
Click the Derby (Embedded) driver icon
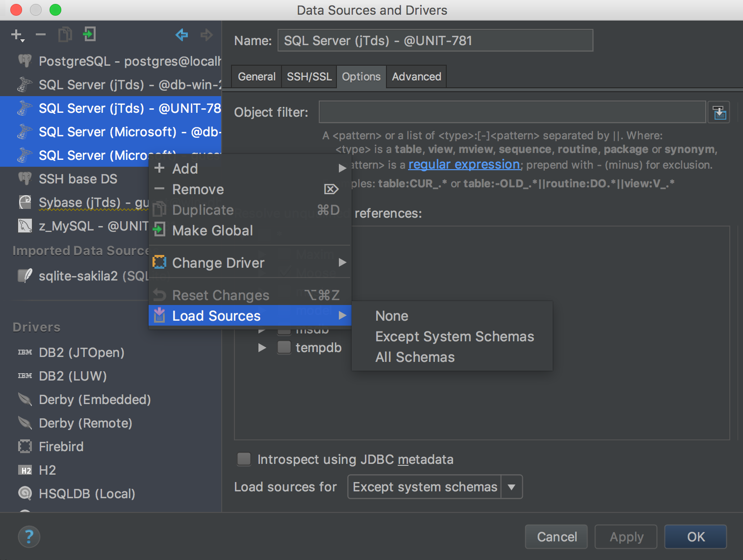click(25, 399)
